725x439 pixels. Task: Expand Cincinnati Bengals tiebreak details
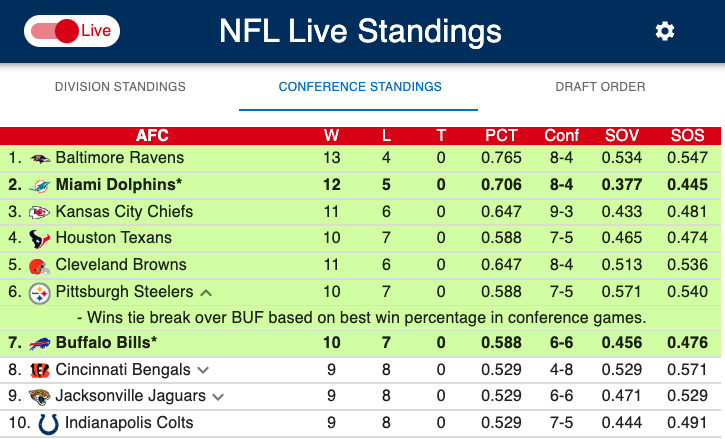tap(202, 371)
